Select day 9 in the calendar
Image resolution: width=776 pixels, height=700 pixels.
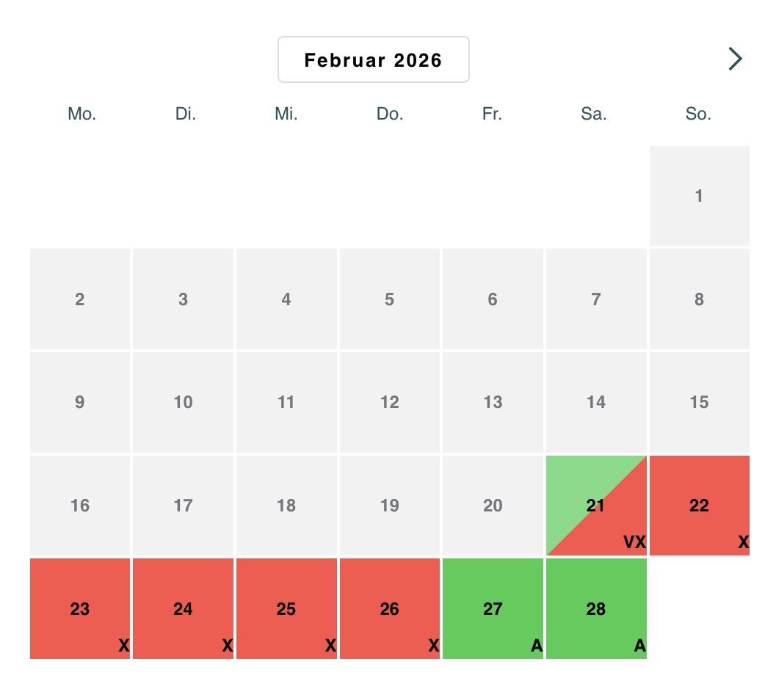tap(80, 402)
